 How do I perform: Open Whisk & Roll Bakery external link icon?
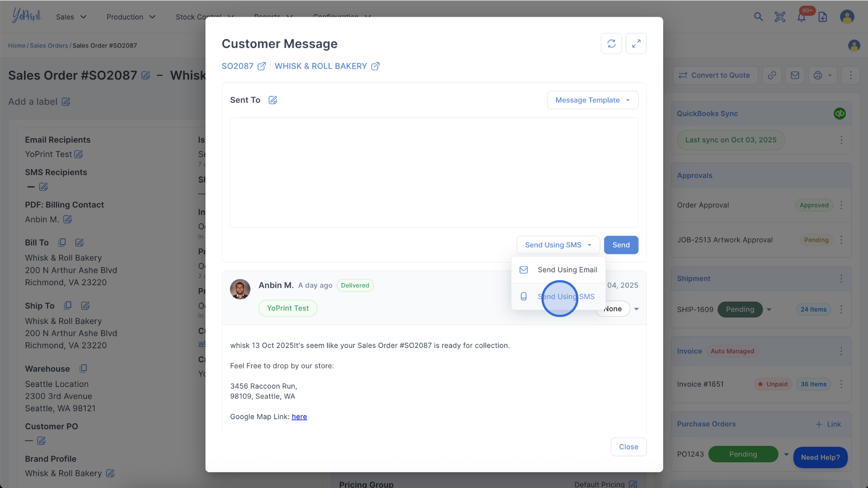[375, 66]
